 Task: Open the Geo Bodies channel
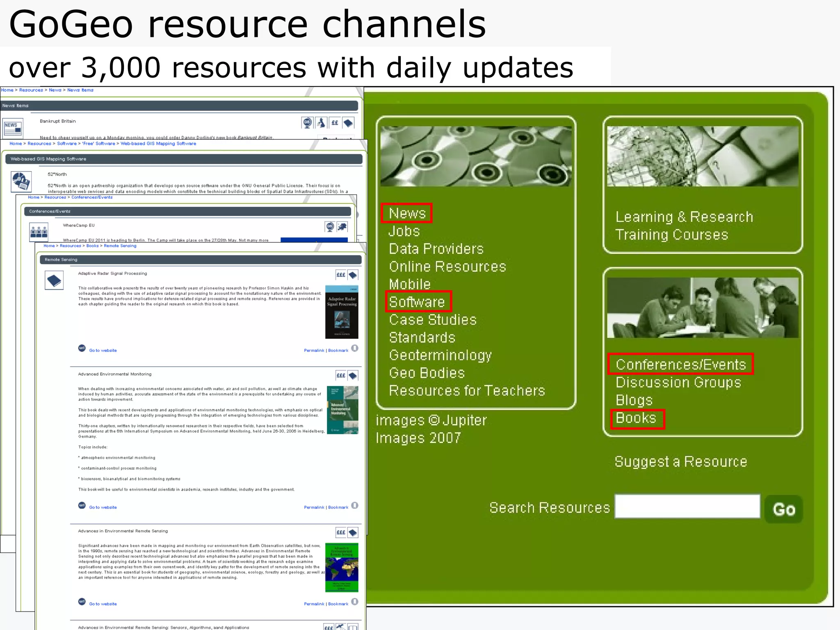click(x=427, y=373)
